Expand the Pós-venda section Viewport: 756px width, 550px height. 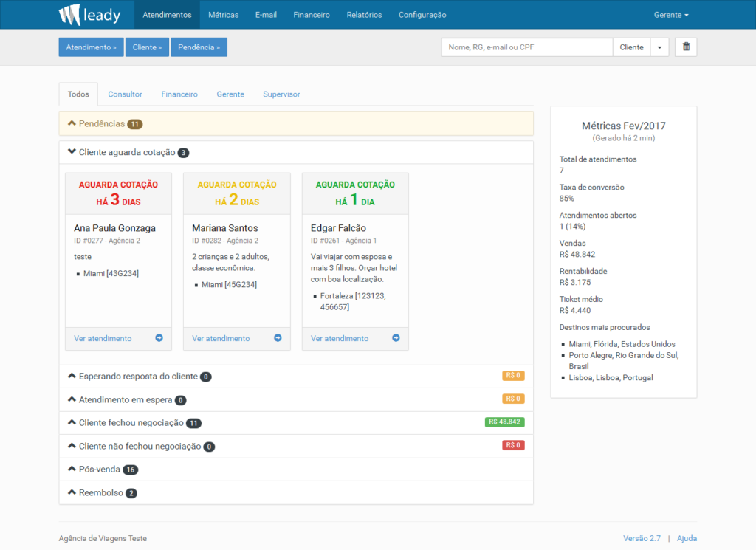72,470
